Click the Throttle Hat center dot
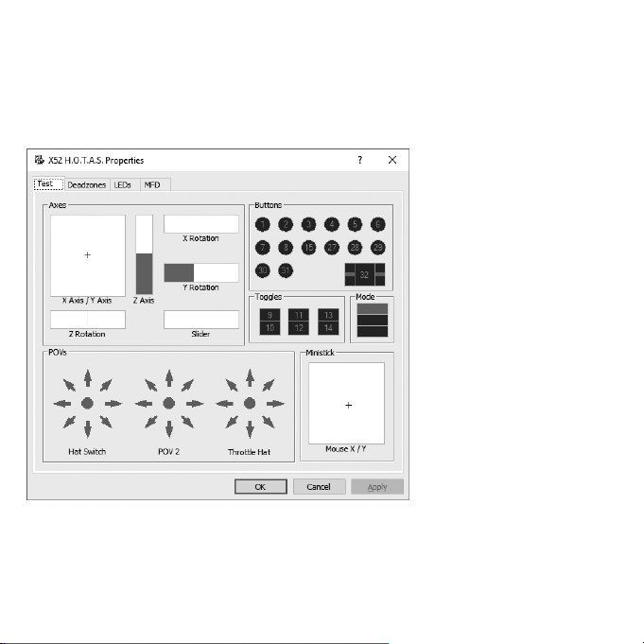This screenshot has width=644, height=644. click(250, 403)
